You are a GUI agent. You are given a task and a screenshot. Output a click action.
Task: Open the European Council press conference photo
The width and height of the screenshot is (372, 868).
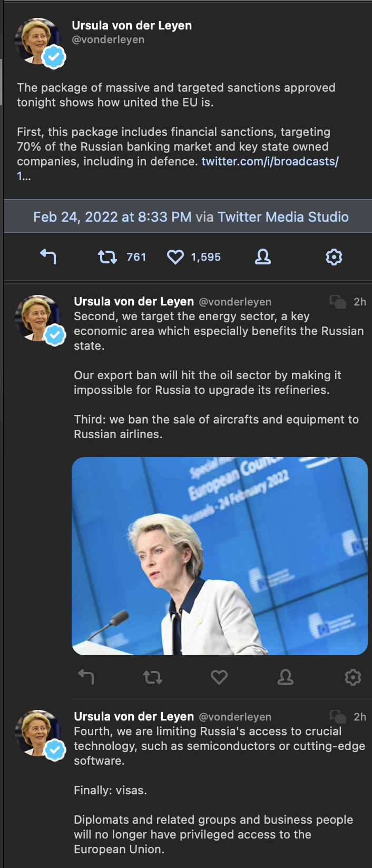[219, 556]
